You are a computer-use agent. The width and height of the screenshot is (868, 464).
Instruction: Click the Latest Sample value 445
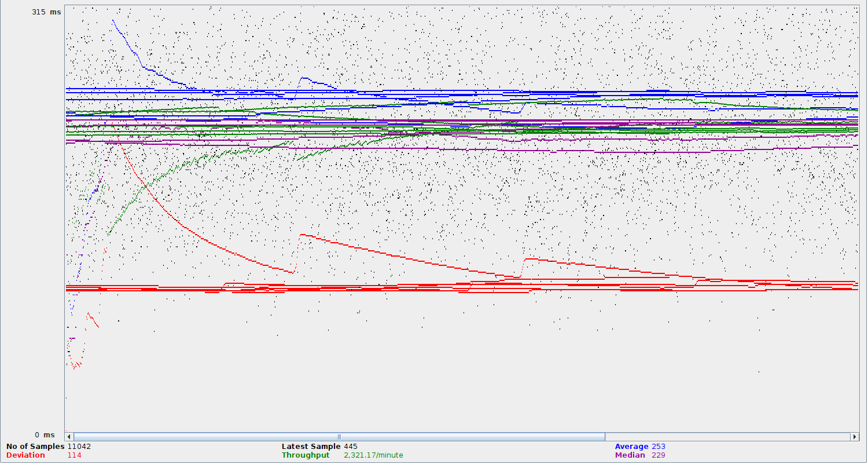click(351, 447)
